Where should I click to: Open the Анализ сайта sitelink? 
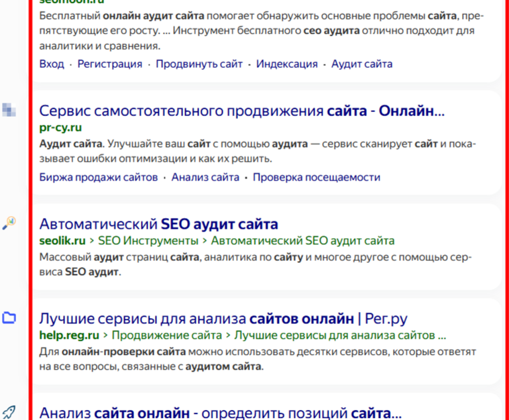[x=205, y=177]
